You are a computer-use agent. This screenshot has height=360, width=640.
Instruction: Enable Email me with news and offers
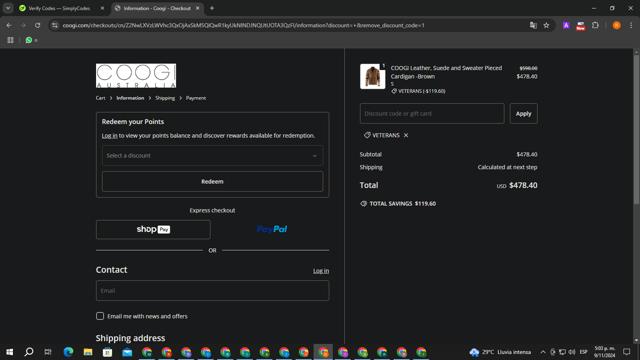pyautogui.click(x=100, y=316)
